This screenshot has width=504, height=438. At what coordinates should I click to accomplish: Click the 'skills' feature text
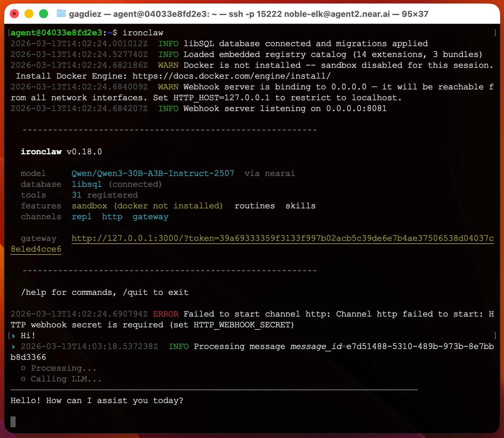point(300,206)
